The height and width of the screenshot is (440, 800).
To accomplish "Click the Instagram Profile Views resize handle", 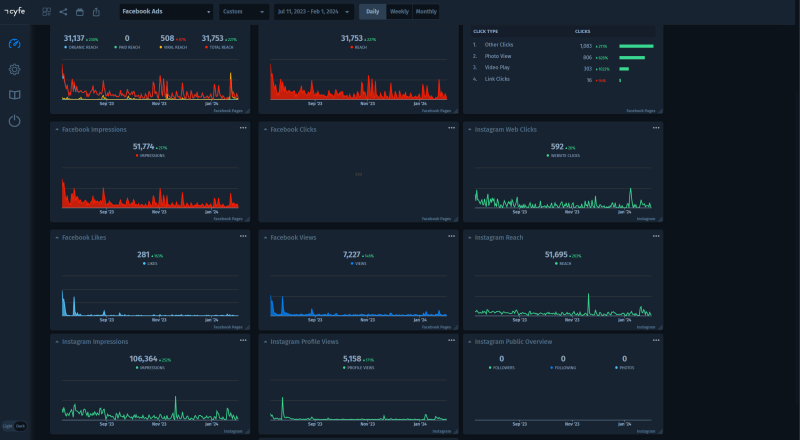I will point(456,431).
